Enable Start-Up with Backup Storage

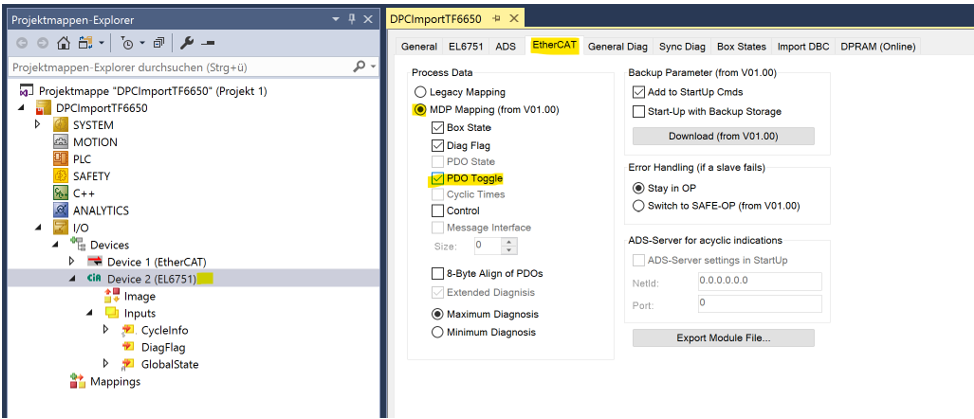pos(638,112)
